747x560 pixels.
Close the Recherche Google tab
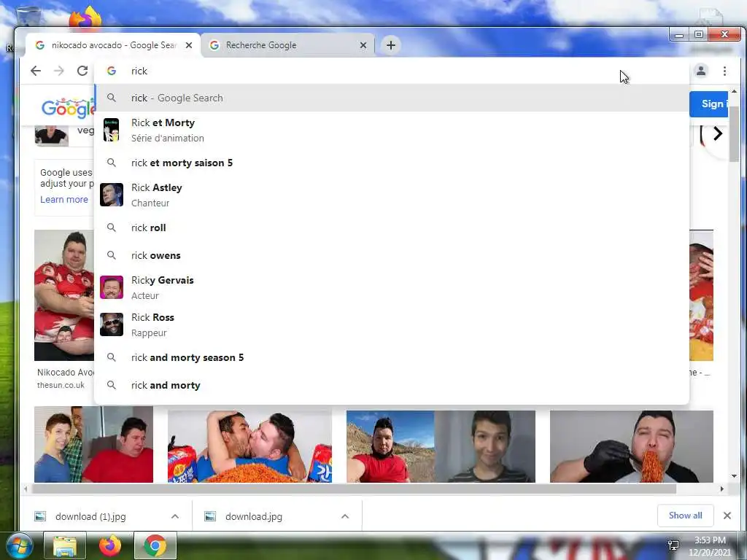(x=363, y=45)
